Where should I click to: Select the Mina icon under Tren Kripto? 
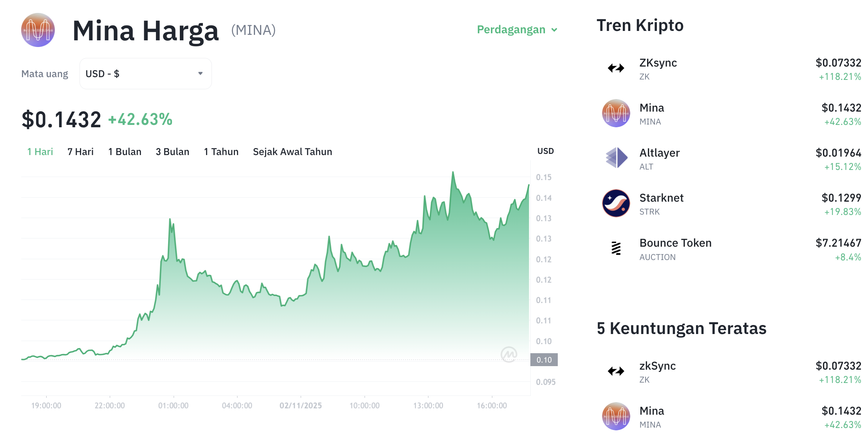pos(616,113)
